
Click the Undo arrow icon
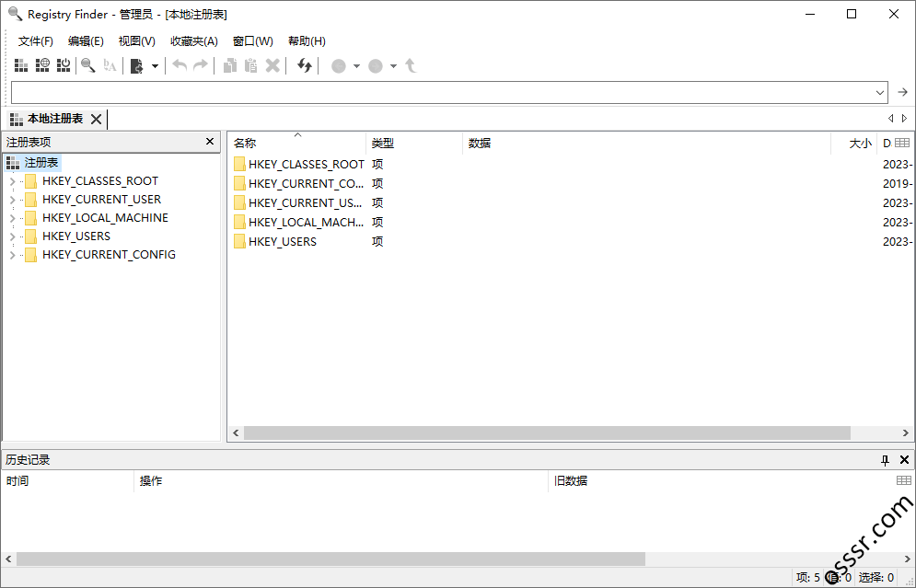pos(180,65)
